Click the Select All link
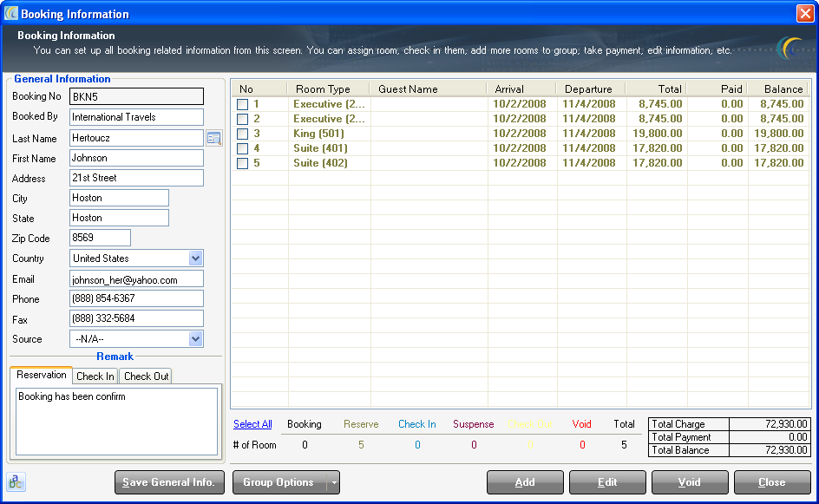 (252, 423)
